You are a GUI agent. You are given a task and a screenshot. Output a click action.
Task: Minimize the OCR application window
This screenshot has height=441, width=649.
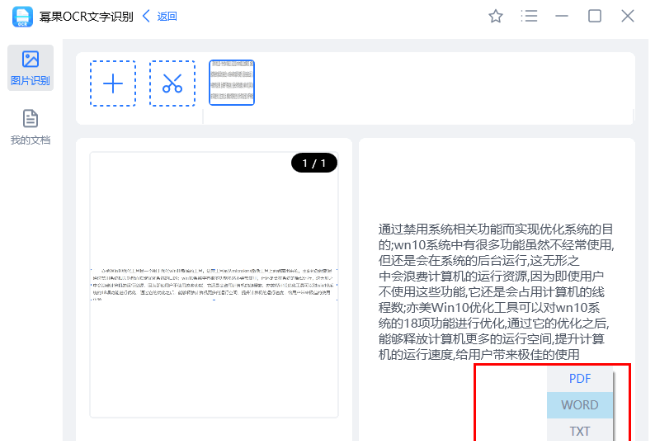(562, 16)
